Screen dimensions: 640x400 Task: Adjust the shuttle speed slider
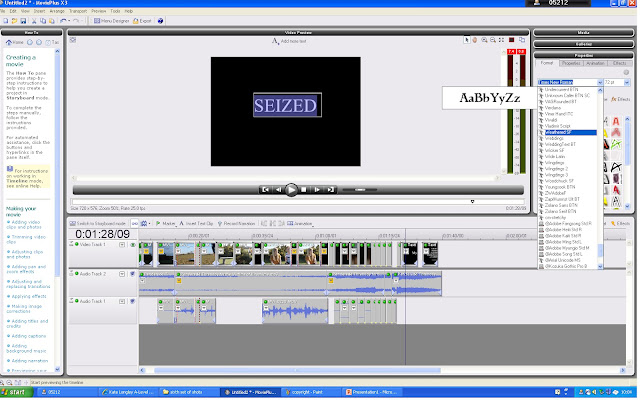pyautogui.click(x=360, y=190)
